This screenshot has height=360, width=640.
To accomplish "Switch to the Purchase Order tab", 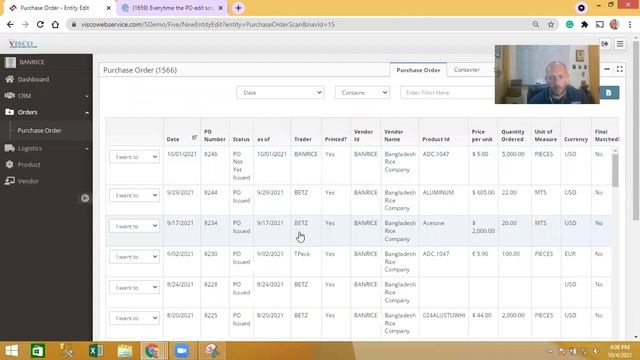I will coord(418,70).
